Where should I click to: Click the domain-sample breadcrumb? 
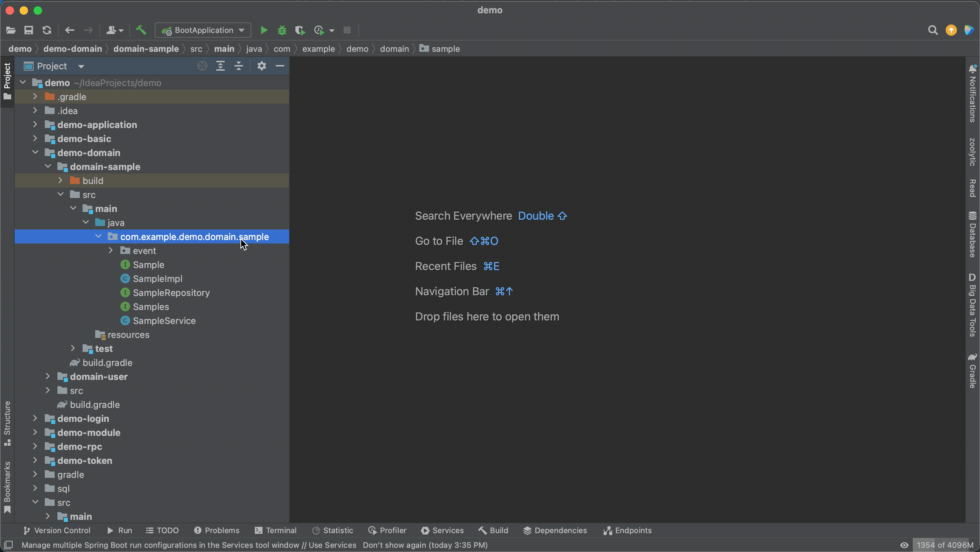(x=146, y=49)
